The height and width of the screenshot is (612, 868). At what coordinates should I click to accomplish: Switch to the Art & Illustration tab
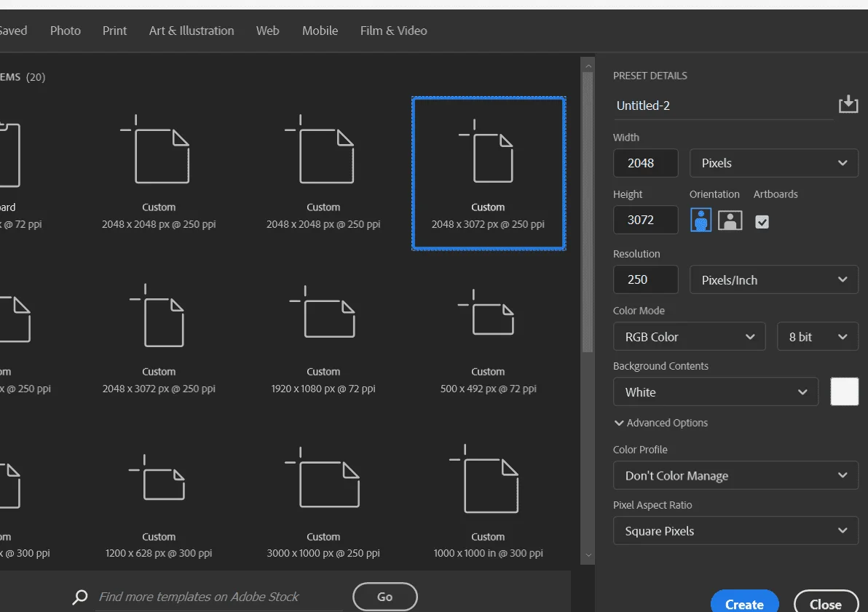tap(192, 31)
